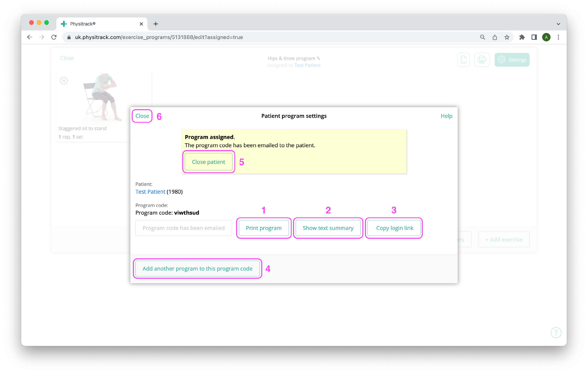Bookmark this page with the star

click(x=507, y=37)
